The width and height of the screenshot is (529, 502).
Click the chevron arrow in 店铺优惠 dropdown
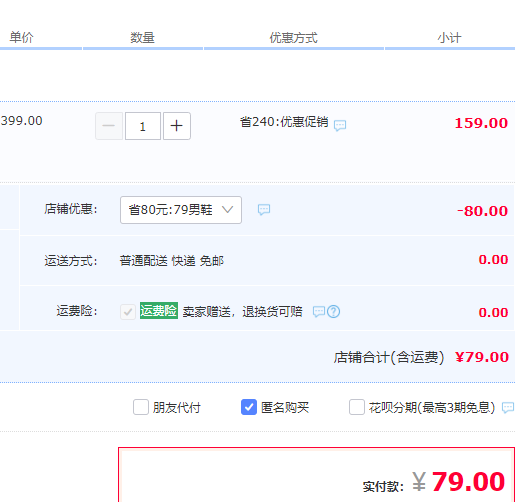tap(227, 210)
